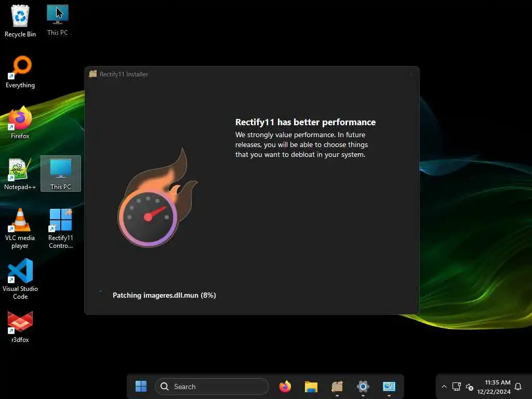Select the r3dfox desktop shortcut
The image size is (532, 399).
tap(20, 326)
